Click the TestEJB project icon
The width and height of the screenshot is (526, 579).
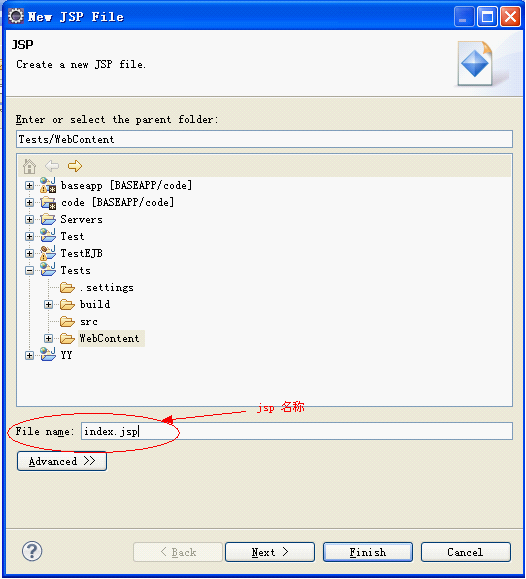pyautogui.click(x=48, y=253)
